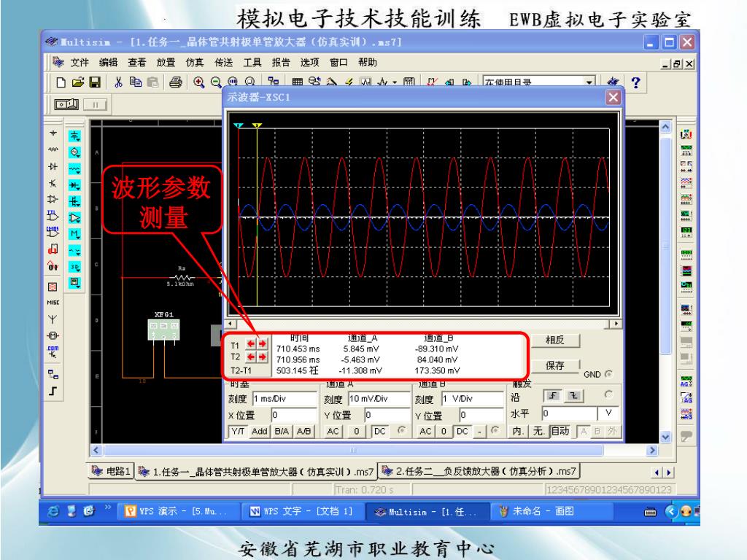747x560 pixels.
Task: Pause simulation with the pause button
Action: click(96, 104)
